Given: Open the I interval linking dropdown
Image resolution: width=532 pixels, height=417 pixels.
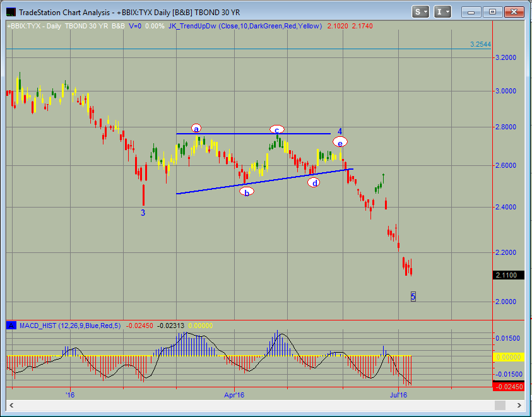Looking at the screenshot, I should click(x=443, y=11).
